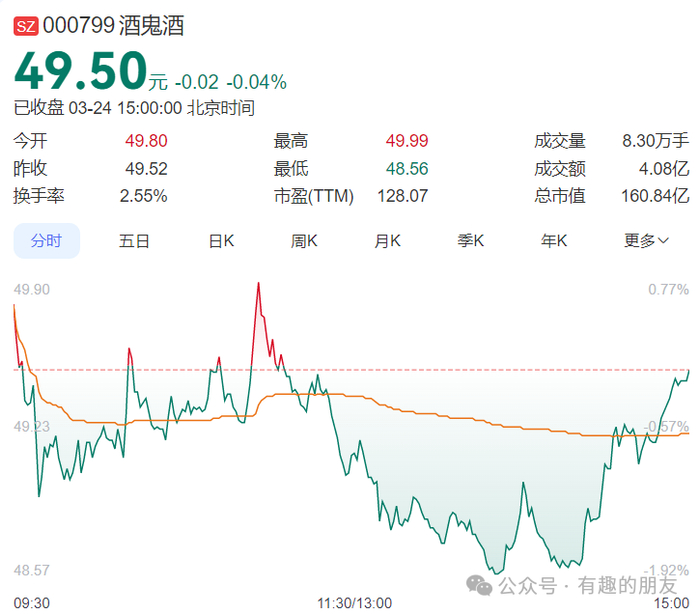This screenshot has width=700, height=614.
Task: Click the price change -0.02
Action: pyautogui.click(x=197, y=82)
